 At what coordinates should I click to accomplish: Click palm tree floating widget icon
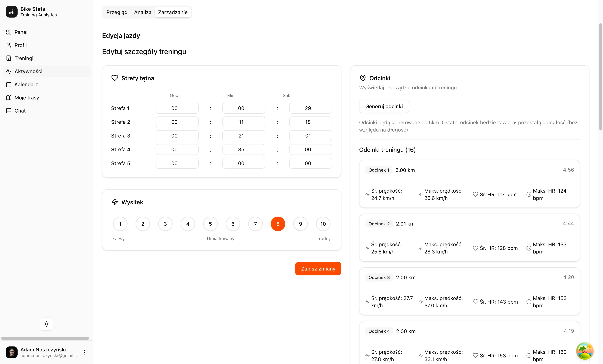585,351
